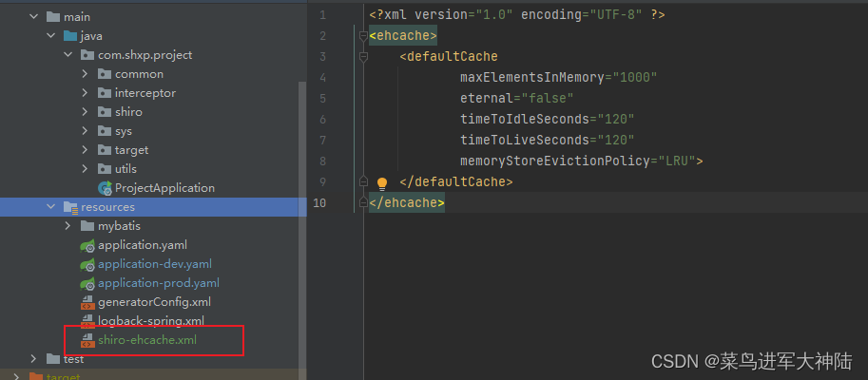The width and height of the screenshot is (868, 380).
Task: Collapse the main folder chevron
Action: point(34,17)
